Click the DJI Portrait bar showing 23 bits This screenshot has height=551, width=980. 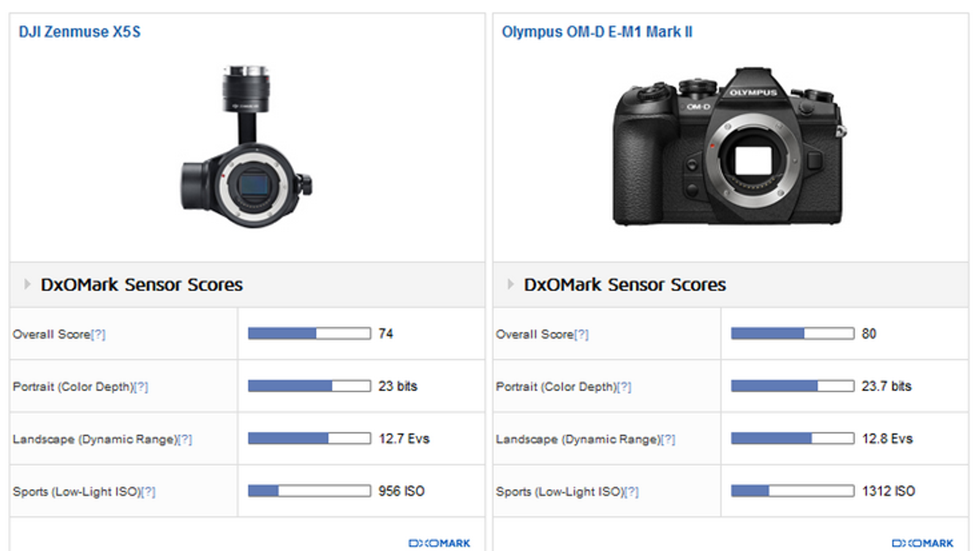click(309, 386)
